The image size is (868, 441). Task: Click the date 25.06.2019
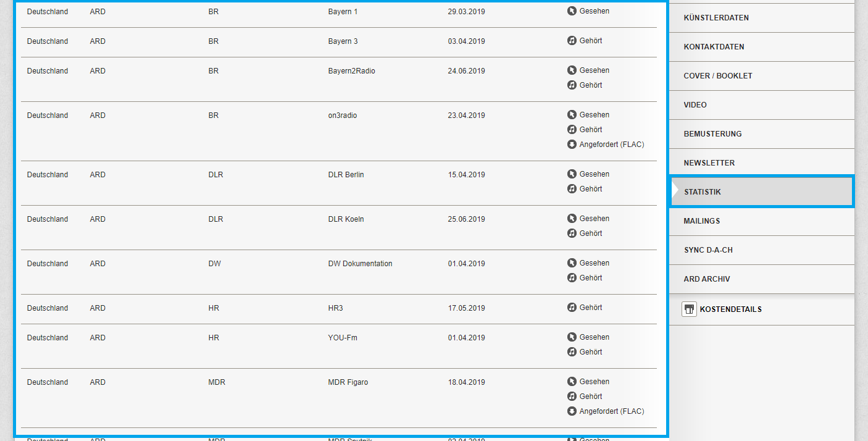(466, 219)
